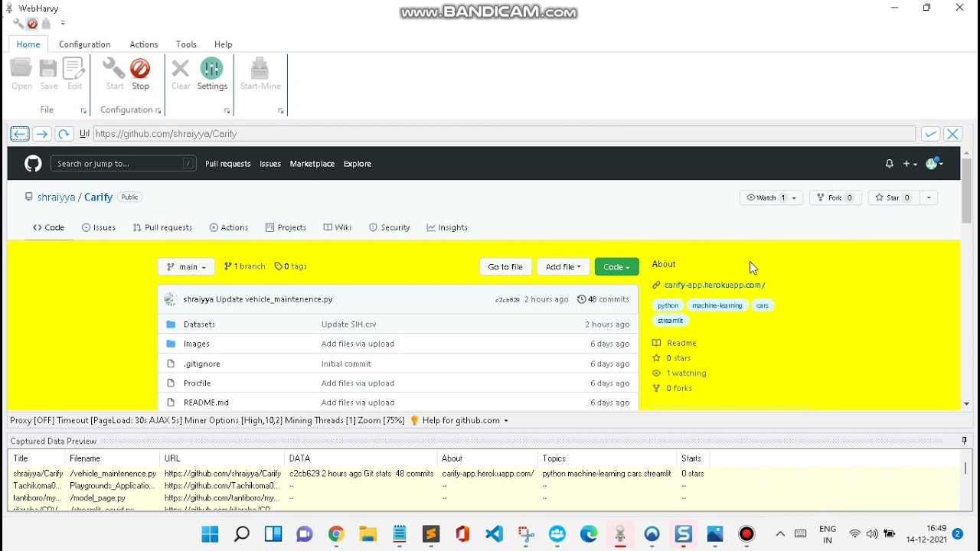
Task: Click the machine-learning topic tag
Action: (x=717, y=305)
